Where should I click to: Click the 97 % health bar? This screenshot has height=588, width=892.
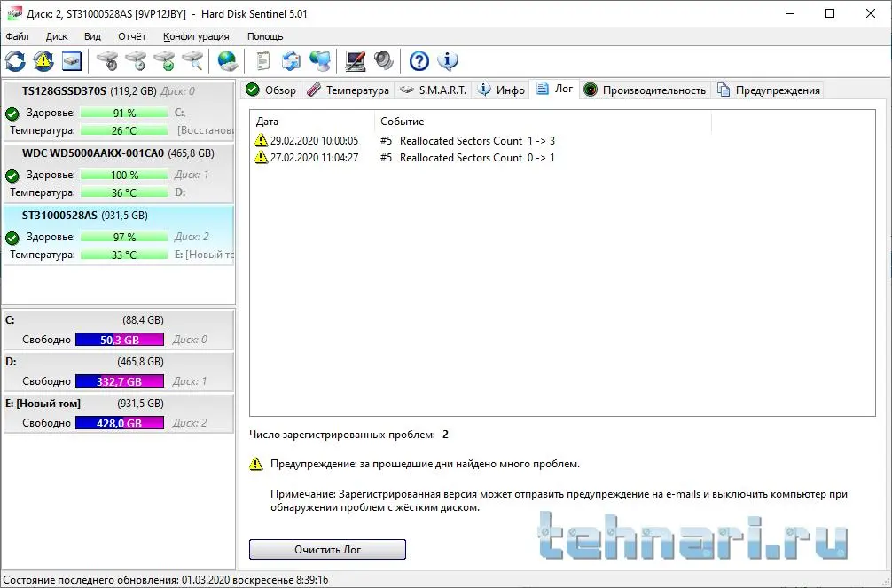[124, 237]
